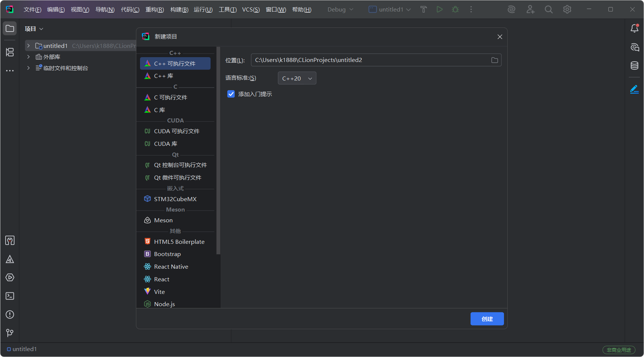Open the Terminal tool window

[x=10, y=296]
